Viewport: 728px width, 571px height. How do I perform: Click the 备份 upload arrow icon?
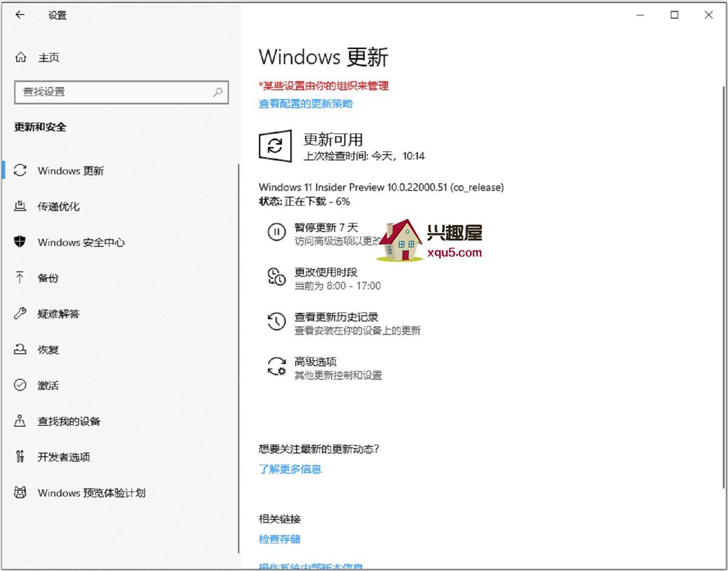[21, 278]
